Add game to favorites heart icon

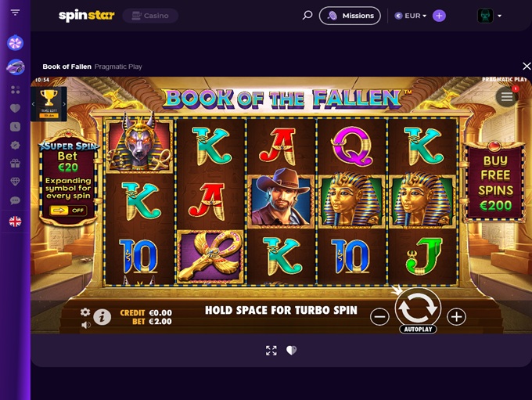291,350
